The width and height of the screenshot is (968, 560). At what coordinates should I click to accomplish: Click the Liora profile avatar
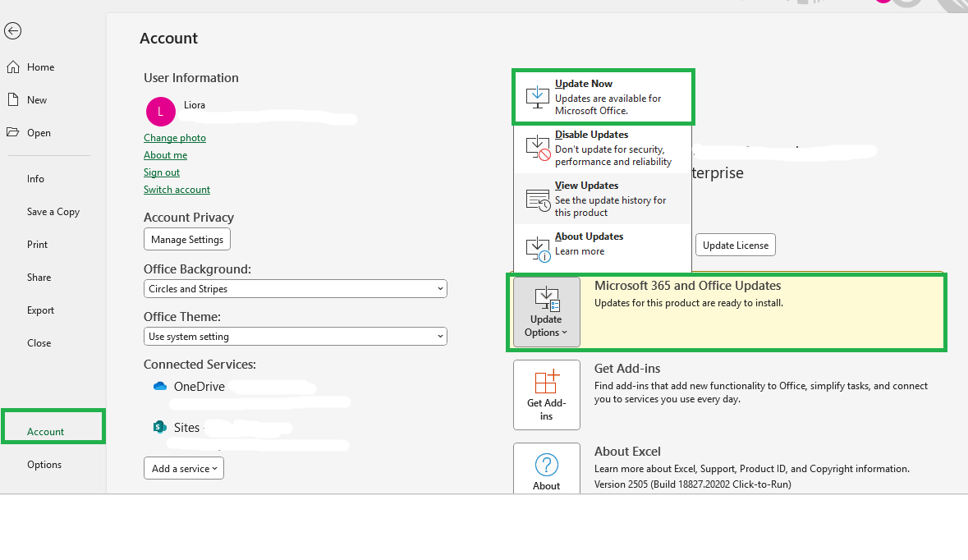tap(160, 112)
